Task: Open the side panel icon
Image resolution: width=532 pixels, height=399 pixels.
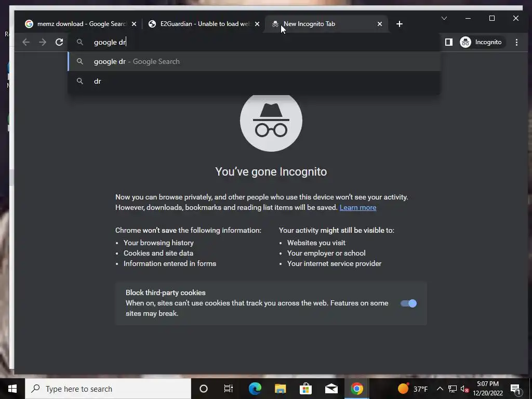Action: 448,42
